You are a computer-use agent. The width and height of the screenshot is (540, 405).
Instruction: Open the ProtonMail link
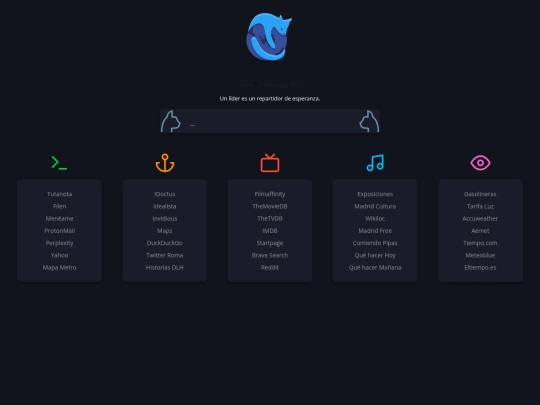point(59,231)
